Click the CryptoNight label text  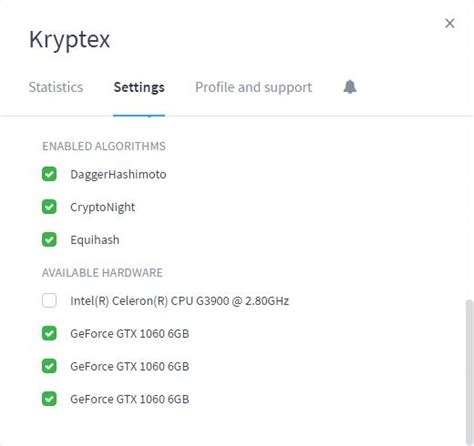(103, 207)
